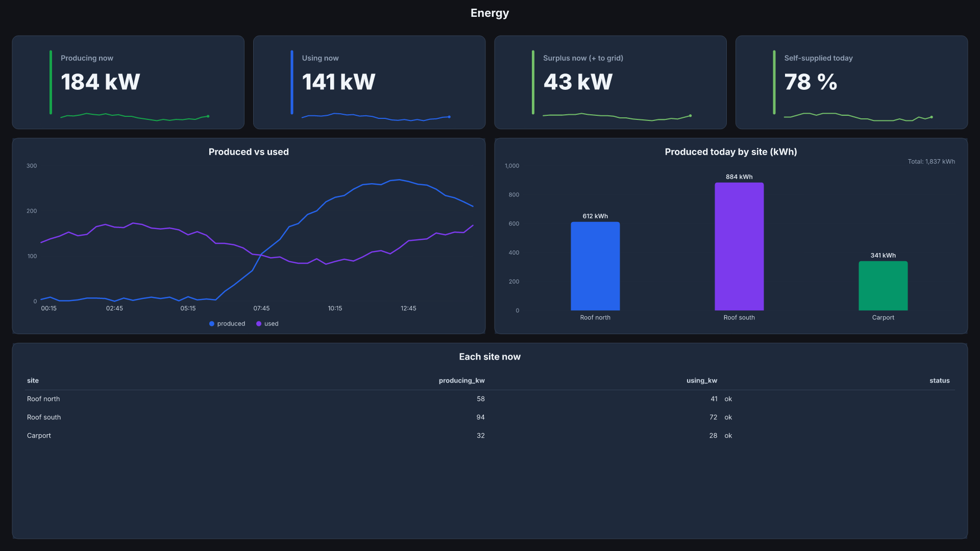Click the Roof south bar

[739, 246]
